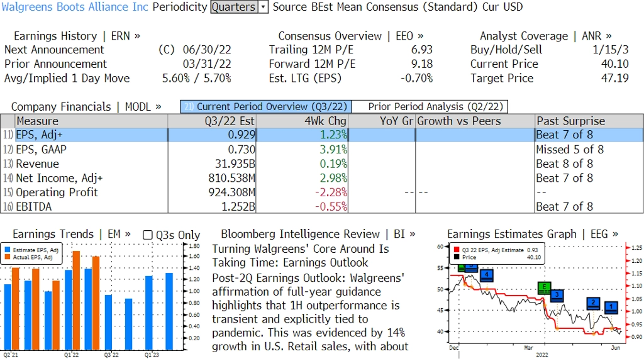Select the EPS, GAAP row
The height and width of the screenshot is (361, 644).
tap(322, 150)
